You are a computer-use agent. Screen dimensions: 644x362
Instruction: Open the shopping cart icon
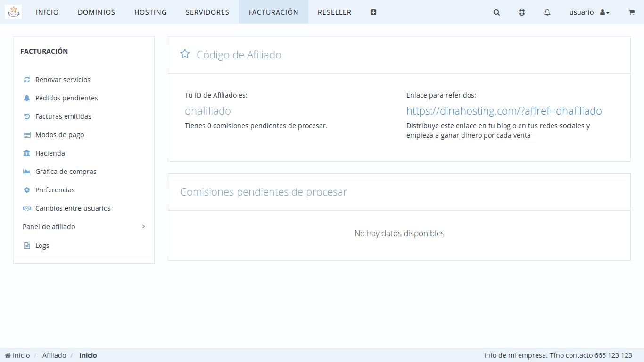[631, 13]
